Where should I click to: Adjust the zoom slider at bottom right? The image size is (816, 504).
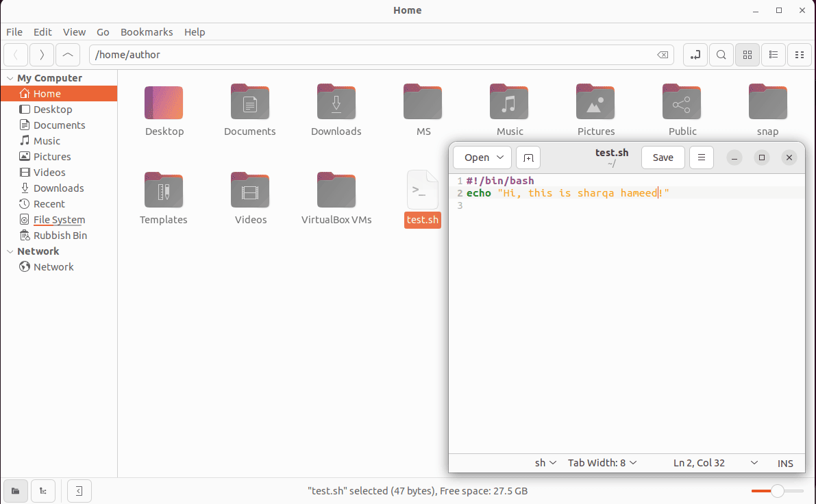(776, 491)
